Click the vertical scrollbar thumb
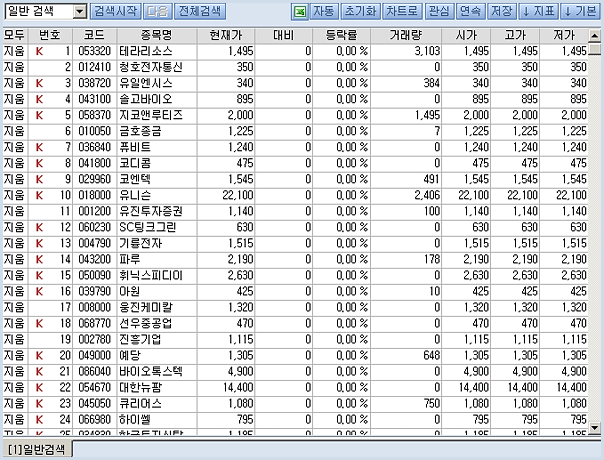 tap(594, 49)
